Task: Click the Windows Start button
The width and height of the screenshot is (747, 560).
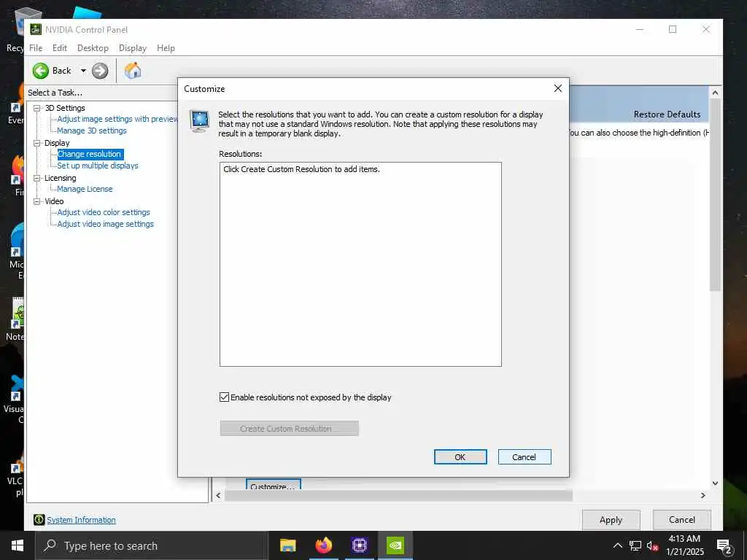Action: point(18,545)
